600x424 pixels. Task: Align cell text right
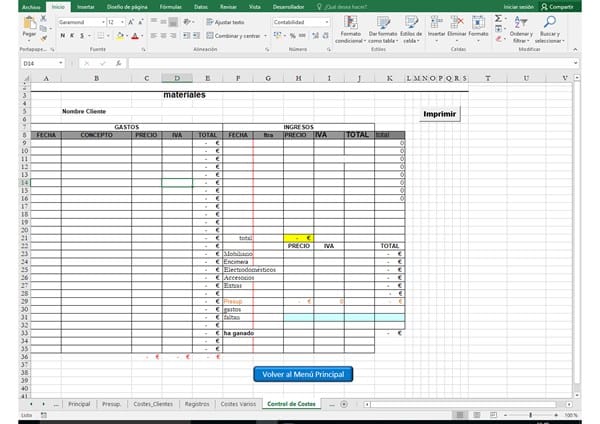[x=173, y=36]
